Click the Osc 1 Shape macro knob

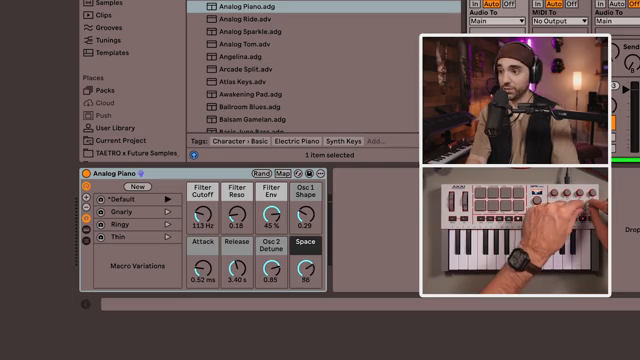point(305,214)
